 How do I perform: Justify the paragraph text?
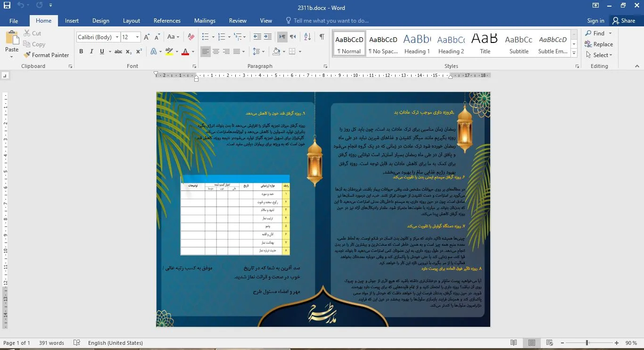click(x=237, y=51)
